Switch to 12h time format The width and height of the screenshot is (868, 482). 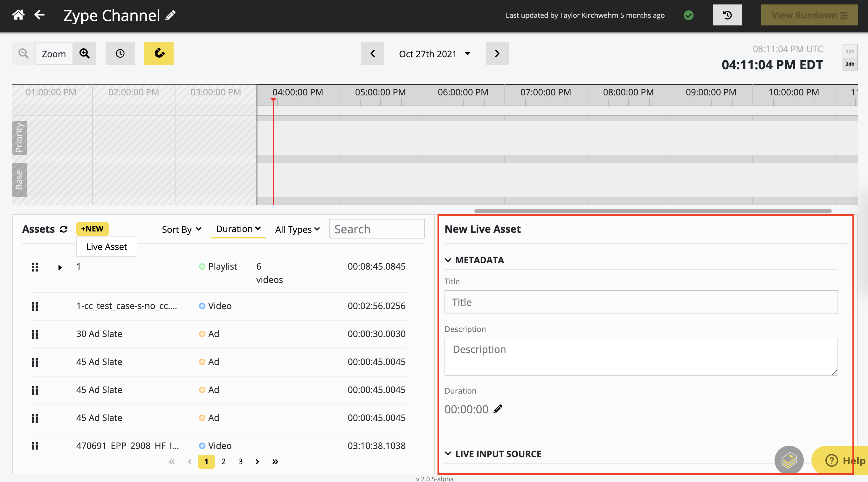(x=850, y=52)
